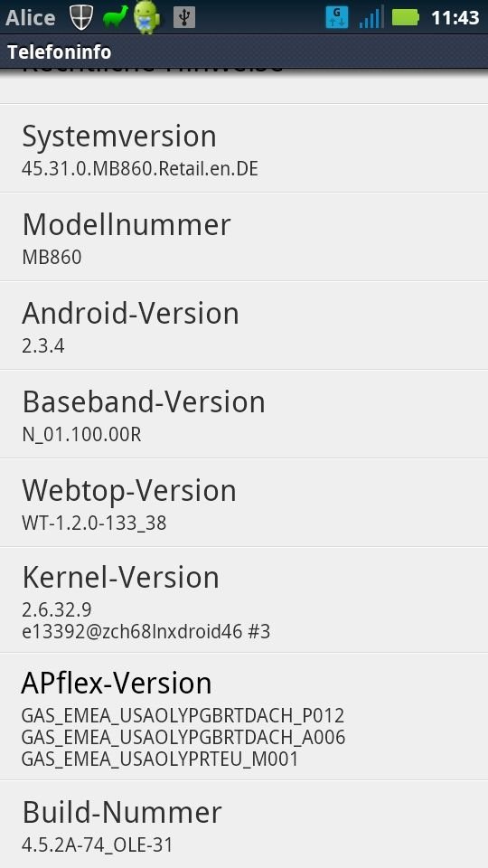Select the Kernel-Version entry
This screenshot has height=868, width=488.
click(x=244, y=599)
